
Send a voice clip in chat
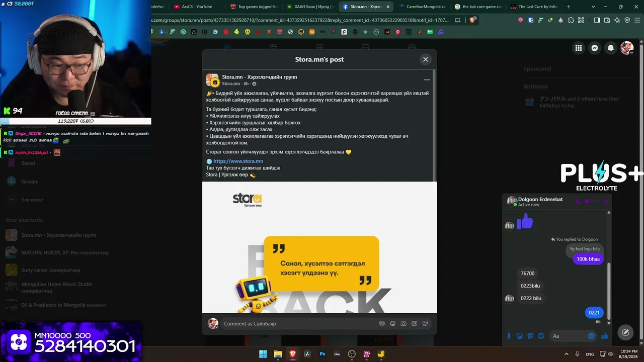[509, 336]
